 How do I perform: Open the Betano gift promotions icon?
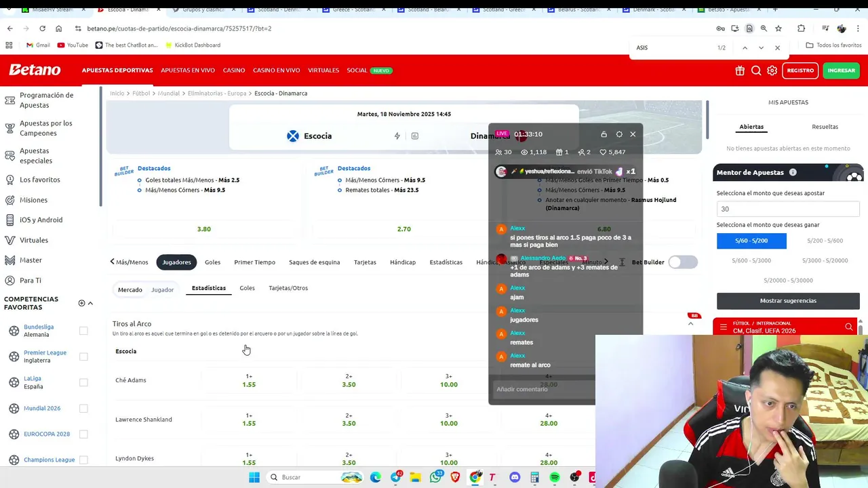(740, 70)
